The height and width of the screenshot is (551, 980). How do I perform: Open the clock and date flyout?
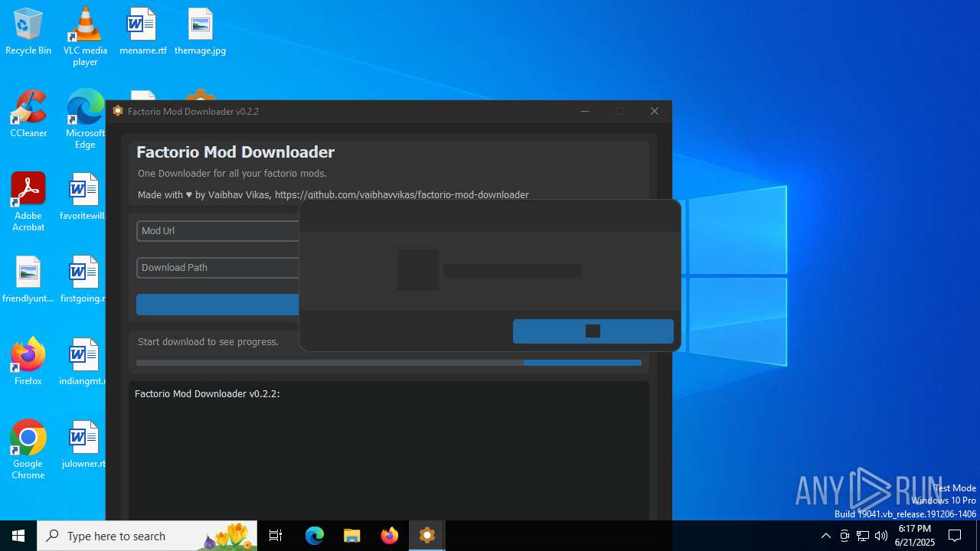916,536
